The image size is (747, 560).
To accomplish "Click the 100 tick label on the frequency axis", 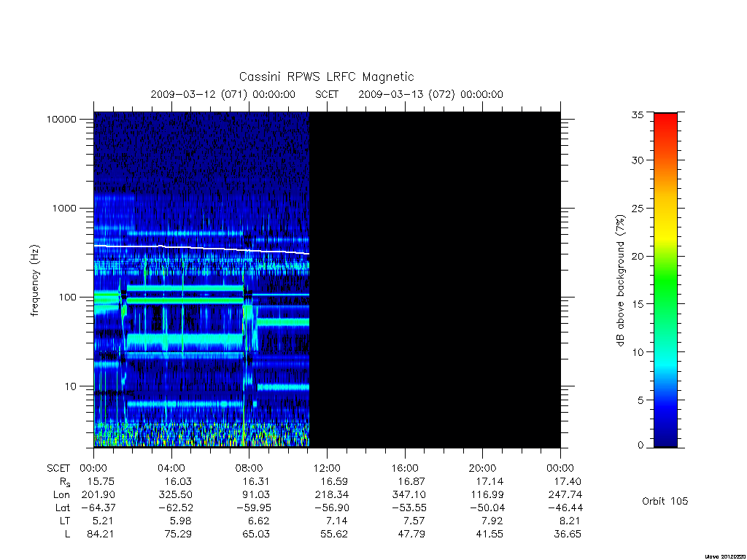I will click(67, 297).
